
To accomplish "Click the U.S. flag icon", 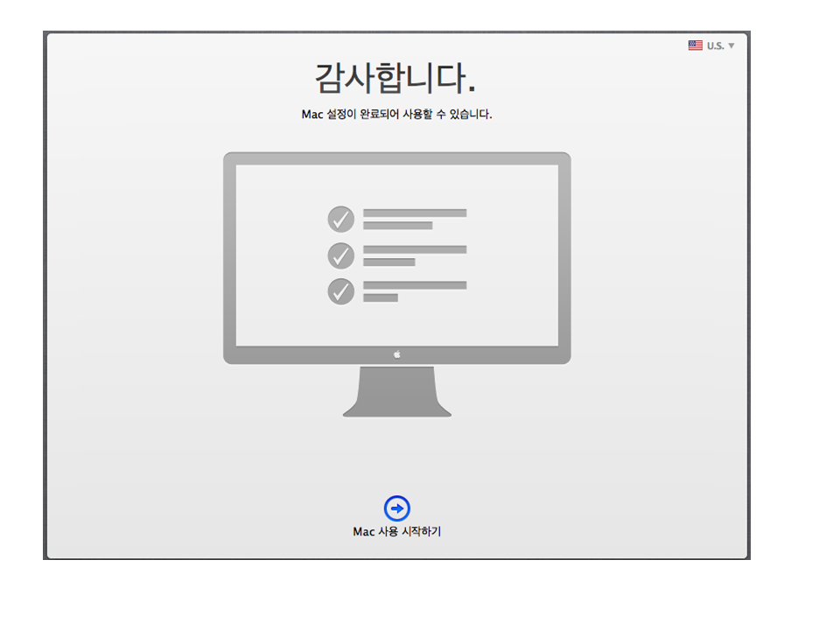I will [x=695, y=45].
